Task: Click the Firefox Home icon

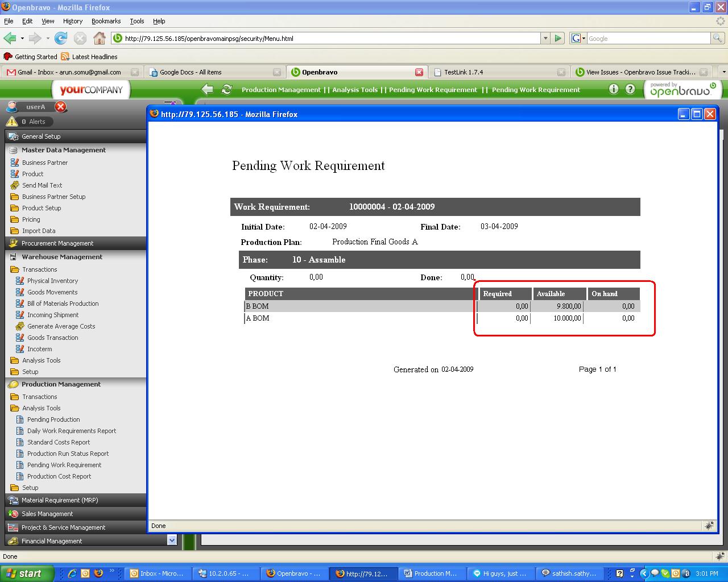Action: (x=100, y=38)
